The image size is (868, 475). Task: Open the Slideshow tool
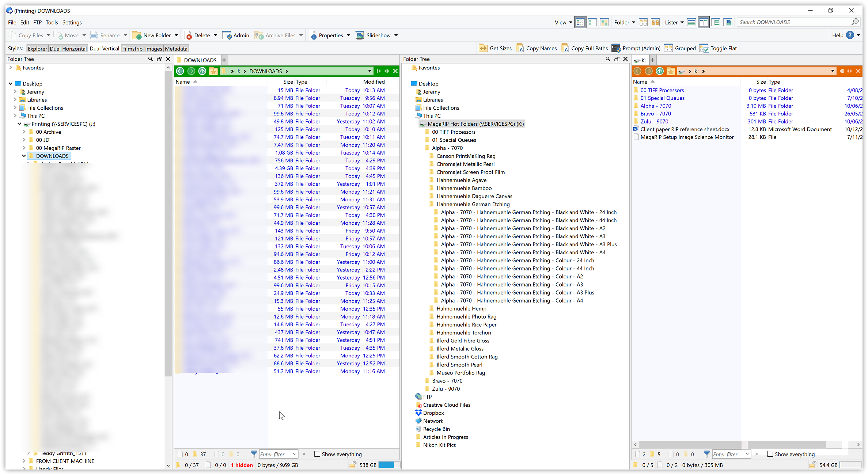(377, 35)
